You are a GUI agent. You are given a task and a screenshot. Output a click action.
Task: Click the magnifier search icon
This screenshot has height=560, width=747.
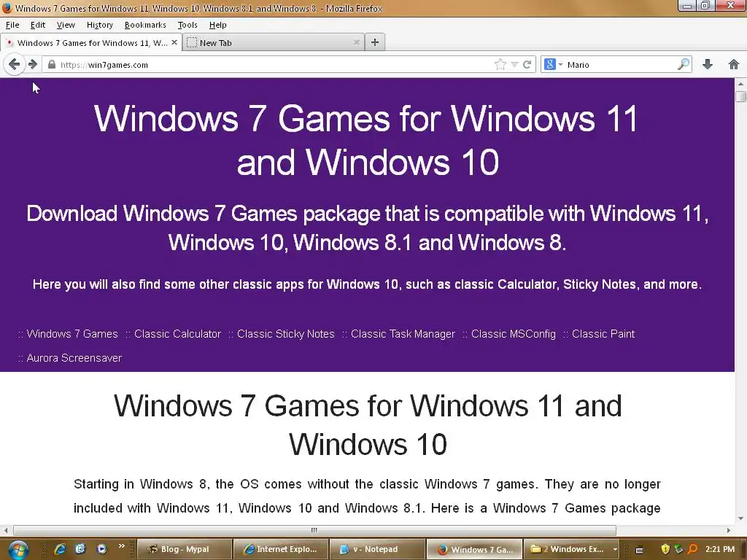[683, 64]
